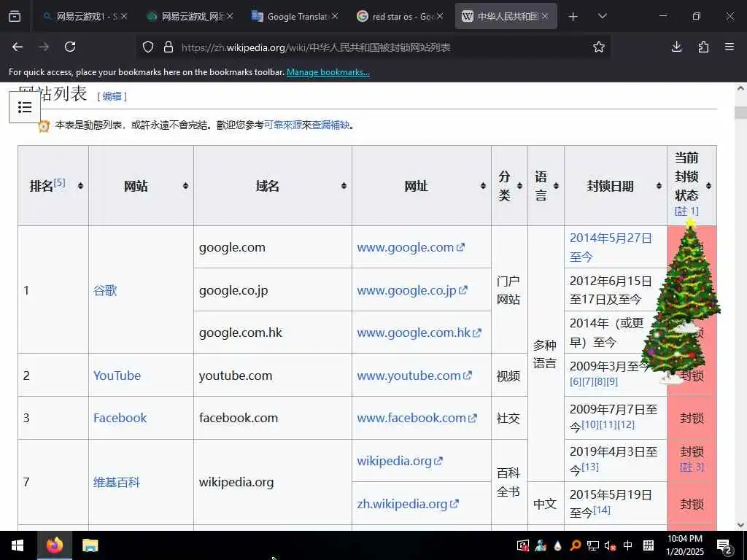
Task: Click Firefox icon in taskbar
Action: coord(54,545)
